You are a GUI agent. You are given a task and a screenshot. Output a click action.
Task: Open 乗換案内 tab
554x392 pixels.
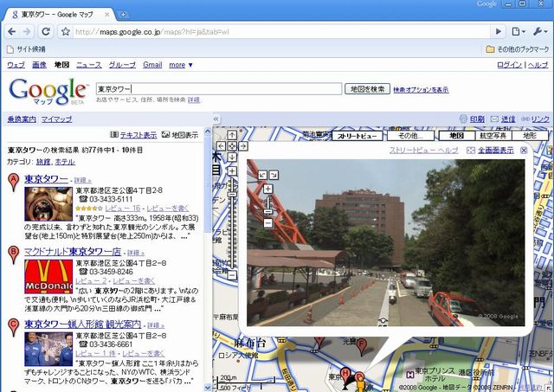(22, 119)
